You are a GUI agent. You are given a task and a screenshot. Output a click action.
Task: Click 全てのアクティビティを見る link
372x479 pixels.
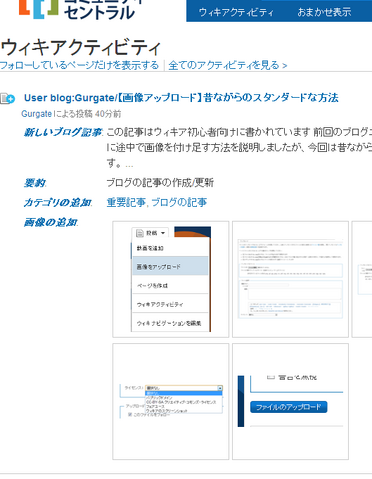click(228, 65)
